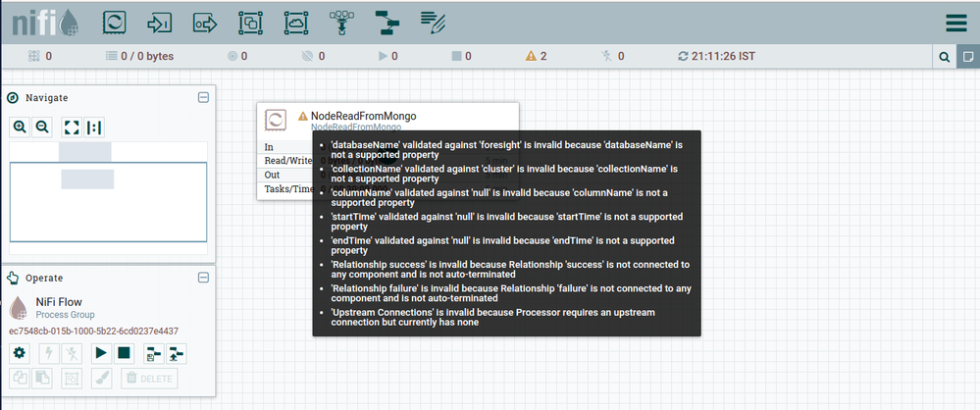Select the Label toolbar icon
980x410 pixels.
(x=432, y=22)
